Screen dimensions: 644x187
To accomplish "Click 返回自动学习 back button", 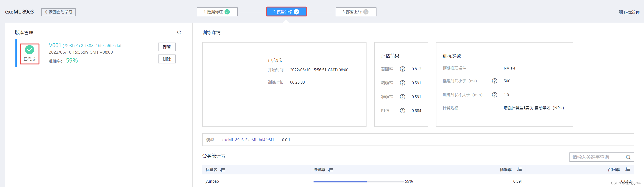I will [x=58, y=12].
